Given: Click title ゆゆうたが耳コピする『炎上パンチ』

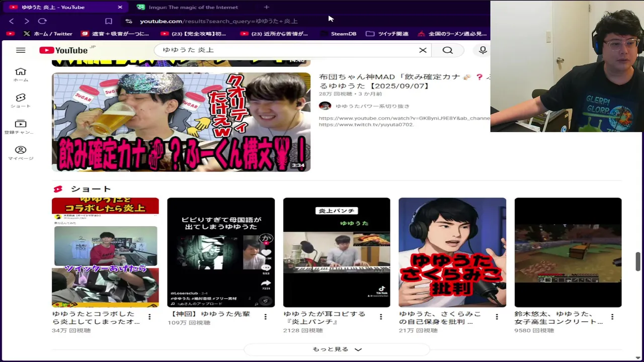Looking at the screenshot, I should coord(325,318).
